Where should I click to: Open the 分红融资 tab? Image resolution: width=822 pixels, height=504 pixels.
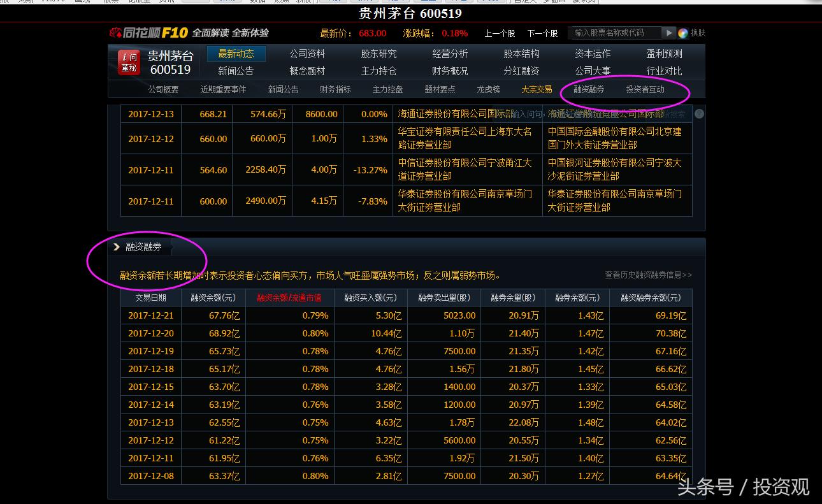pos(521,71)
